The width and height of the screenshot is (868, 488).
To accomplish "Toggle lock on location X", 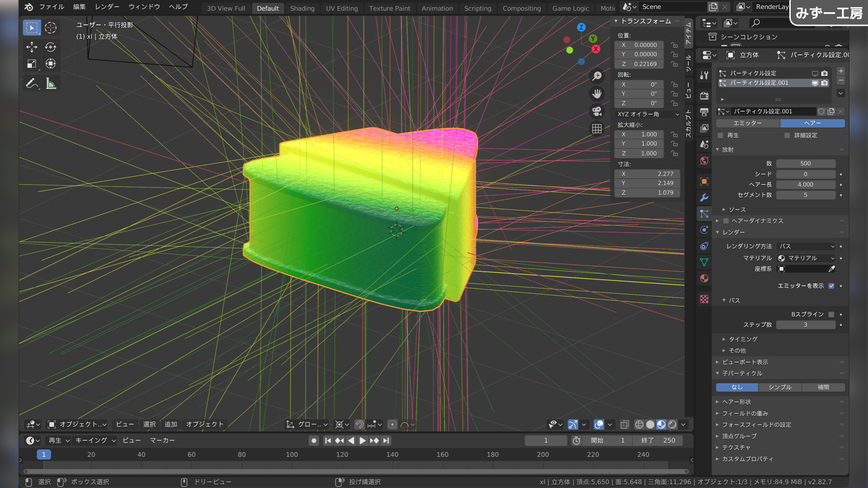I will click(x=674, y=45).
